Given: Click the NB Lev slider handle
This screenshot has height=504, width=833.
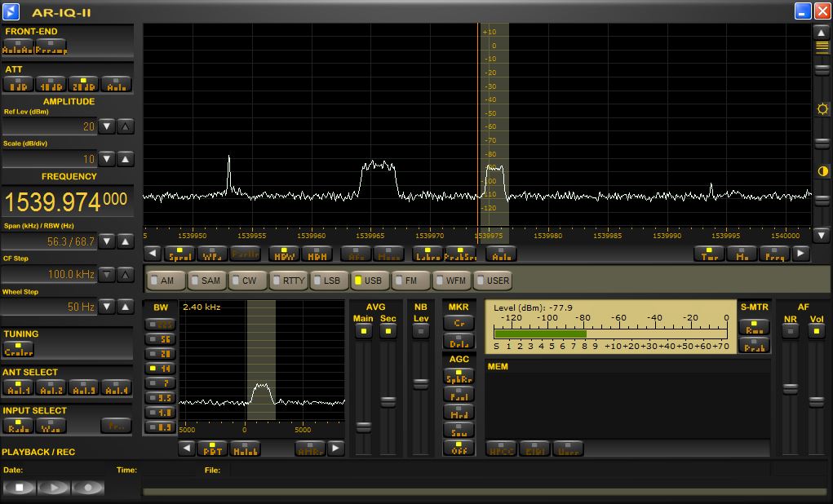Looking at the screenshot, I should 421,383.
